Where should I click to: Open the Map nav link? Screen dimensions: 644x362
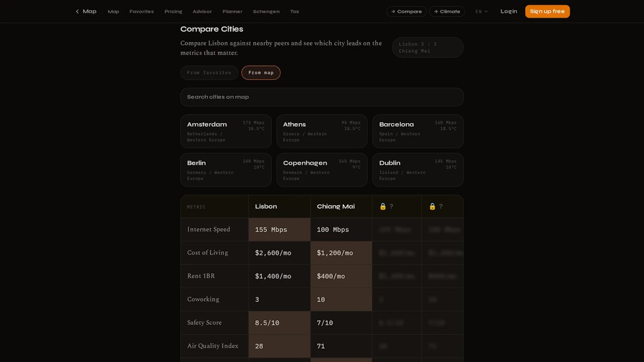114,12
